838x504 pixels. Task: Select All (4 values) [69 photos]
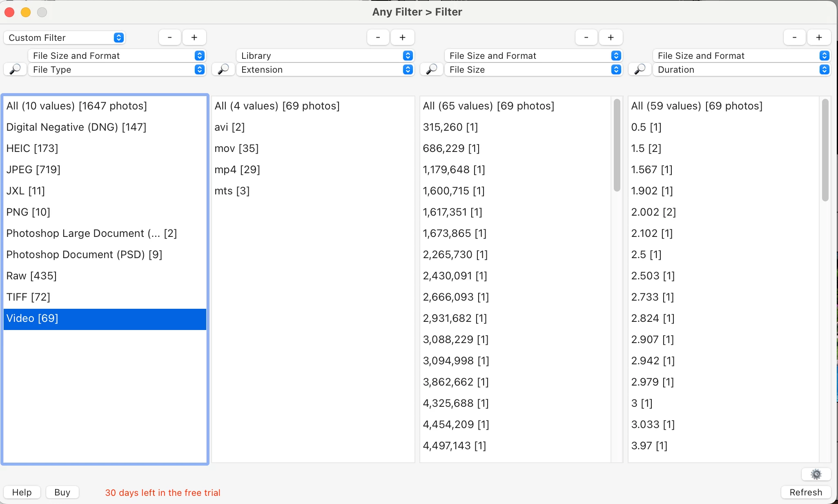(x=313, y=106)
